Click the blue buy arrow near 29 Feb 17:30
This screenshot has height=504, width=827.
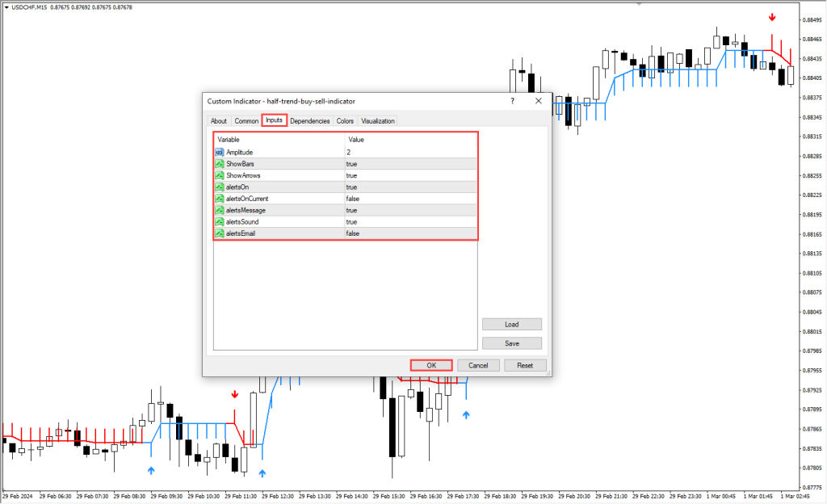click(466, 415)
